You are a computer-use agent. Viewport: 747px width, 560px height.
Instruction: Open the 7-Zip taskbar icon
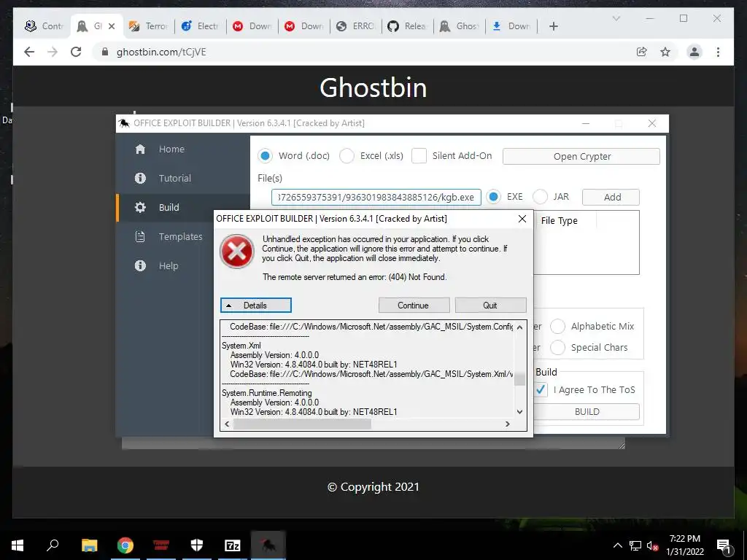click(233, 545)
